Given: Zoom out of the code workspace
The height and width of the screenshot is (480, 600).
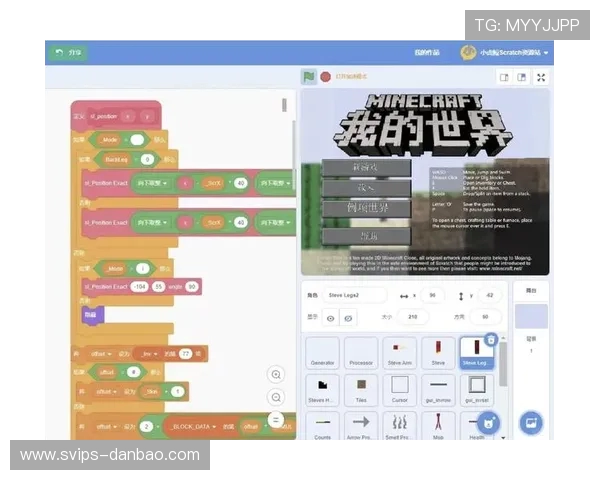Looking at the screenshot, I should coord(276,397).
